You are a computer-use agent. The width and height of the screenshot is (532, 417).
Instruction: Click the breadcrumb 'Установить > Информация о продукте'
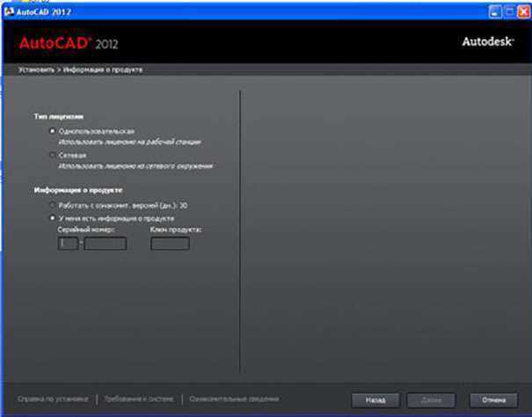click(80, 69)
